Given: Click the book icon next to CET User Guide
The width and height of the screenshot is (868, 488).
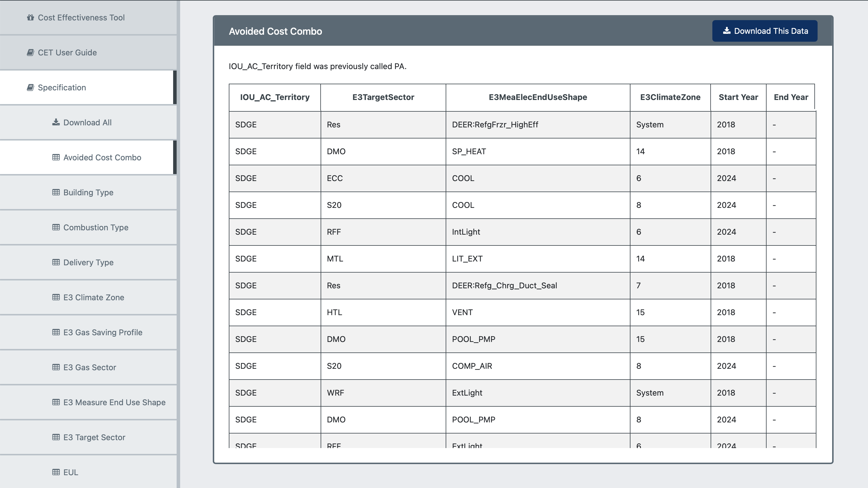Looking at the screenshot, I should 30,52.
